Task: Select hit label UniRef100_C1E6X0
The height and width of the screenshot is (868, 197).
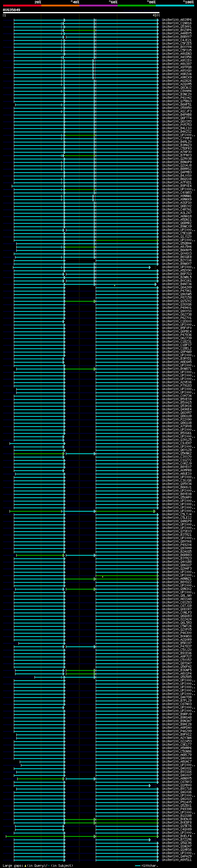Action: (177, 321)
